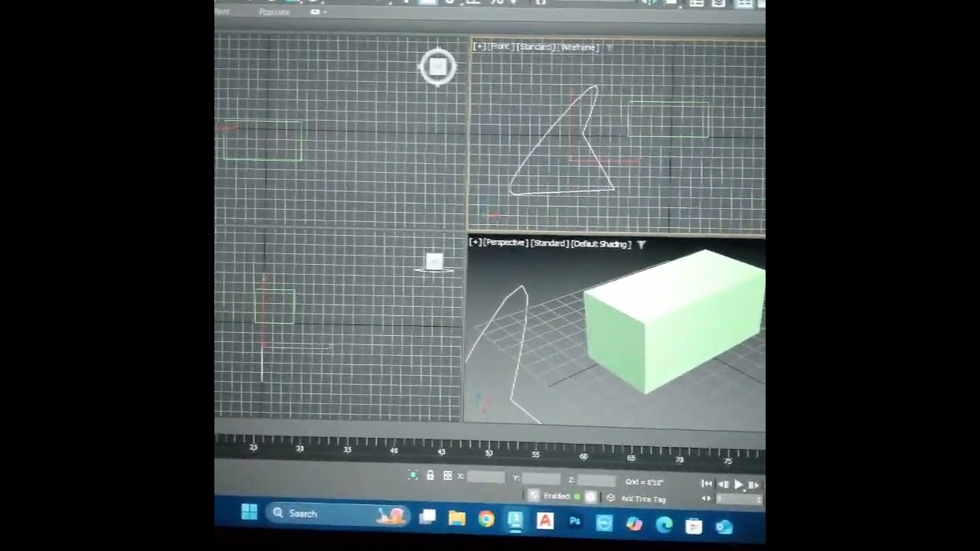Viewport: 980px width, 551px height.
Task: Open Photoshop from the taskbar
Action: tap(574, 523)
